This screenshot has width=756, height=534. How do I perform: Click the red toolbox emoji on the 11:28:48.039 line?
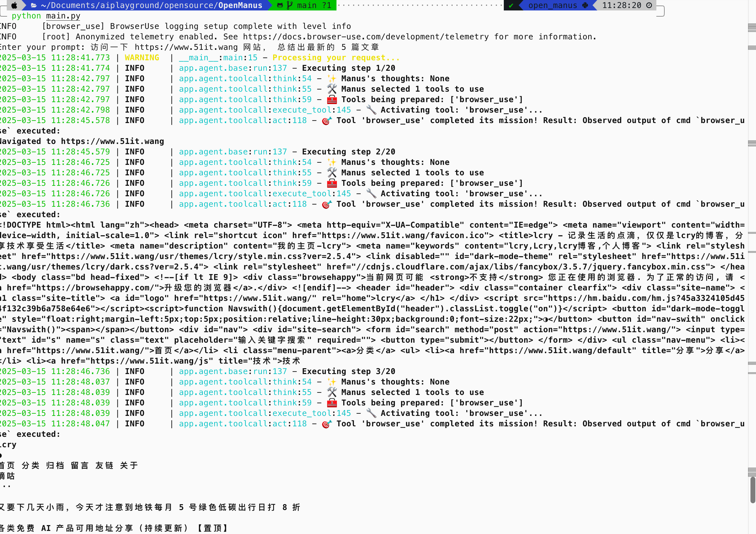[x=332, y=403]
